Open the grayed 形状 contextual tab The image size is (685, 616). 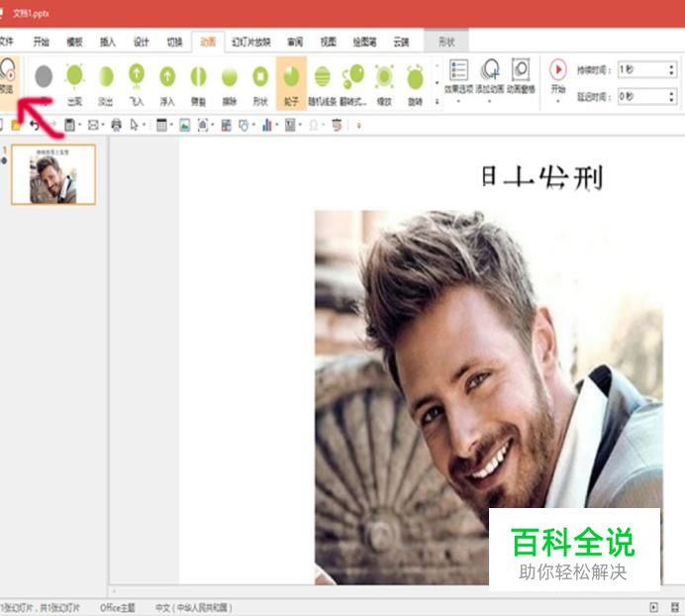(446, 42)
